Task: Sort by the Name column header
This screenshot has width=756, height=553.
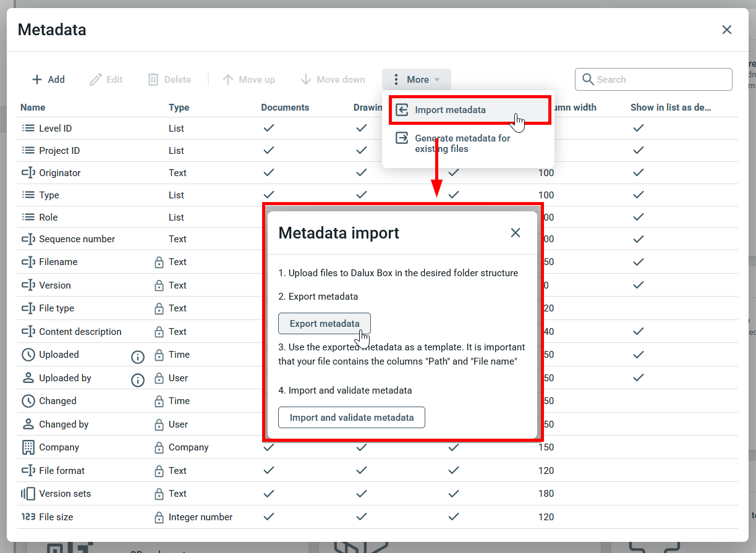Action: click(33, 108)
